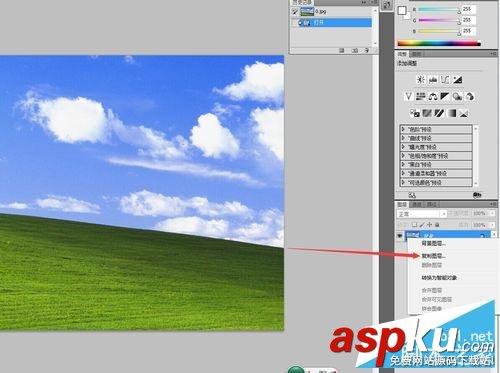Switch to the 图层 (Layers) tab

402,204
